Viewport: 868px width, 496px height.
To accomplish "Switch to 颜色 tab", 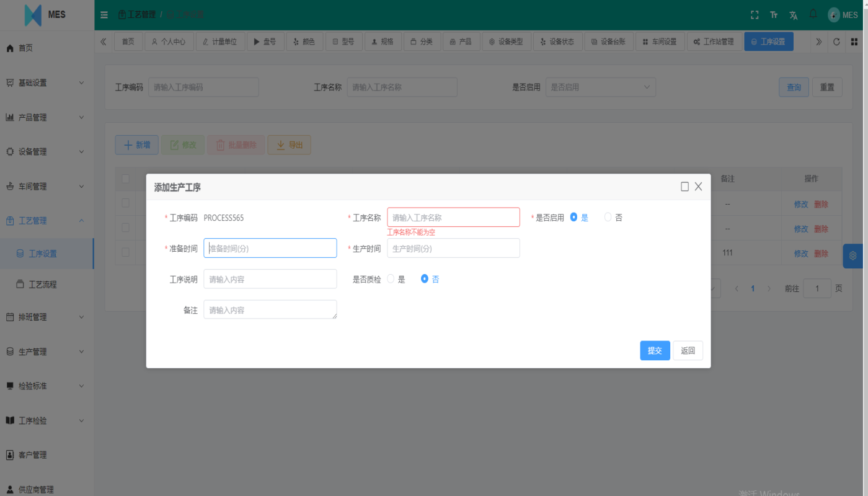I will tap(304, 42).
